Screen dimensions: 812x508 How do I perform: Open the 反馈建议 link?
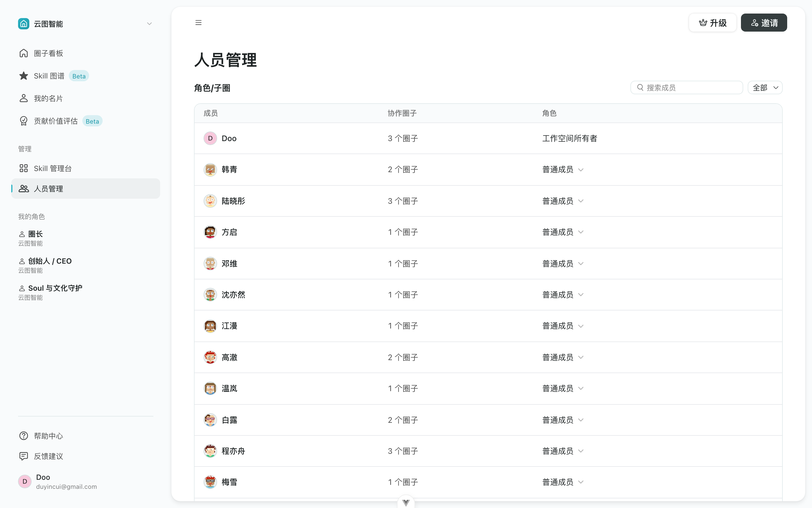point(85,456)
